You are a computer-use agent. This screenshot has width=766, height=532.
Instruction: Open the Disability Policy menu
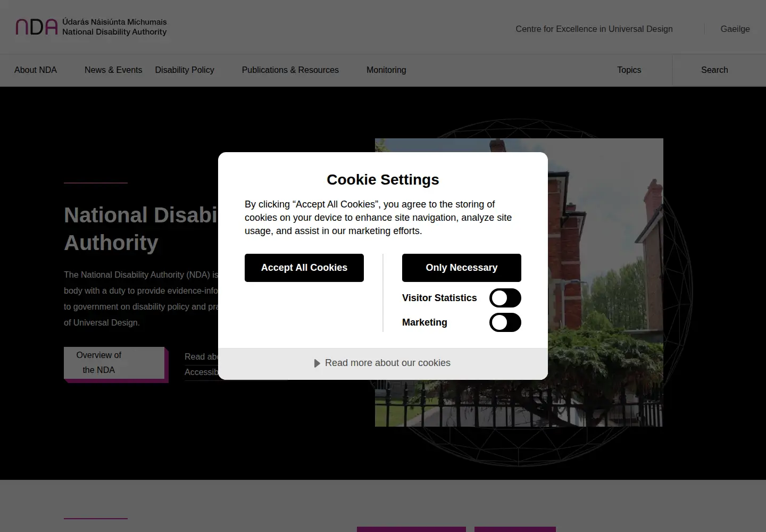(x=185, y=70)
